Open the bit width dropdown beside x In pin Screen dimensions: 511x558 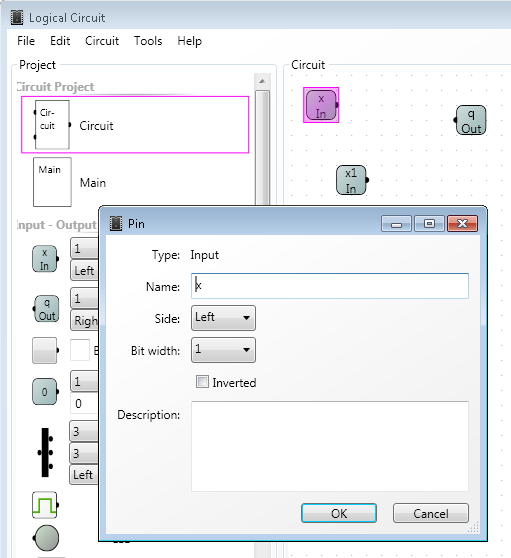(x=84, y=248)
